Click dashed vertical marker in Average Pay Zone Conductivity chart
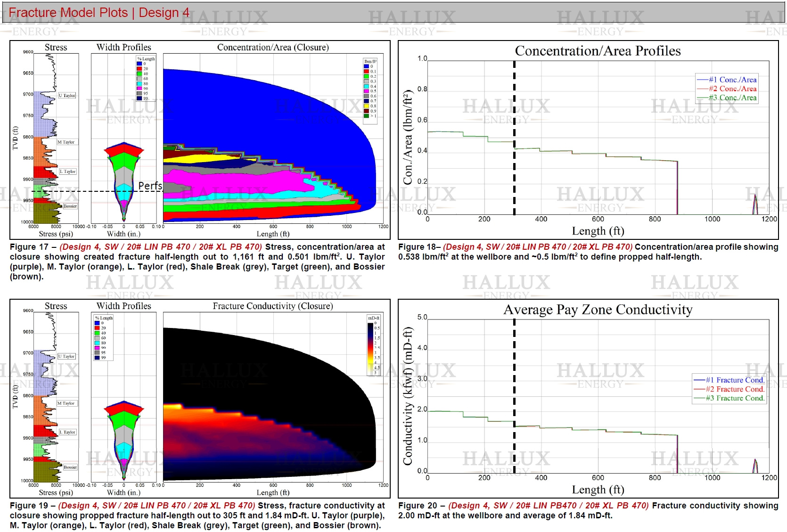This screenshot has height=532, width=787. 514,396
